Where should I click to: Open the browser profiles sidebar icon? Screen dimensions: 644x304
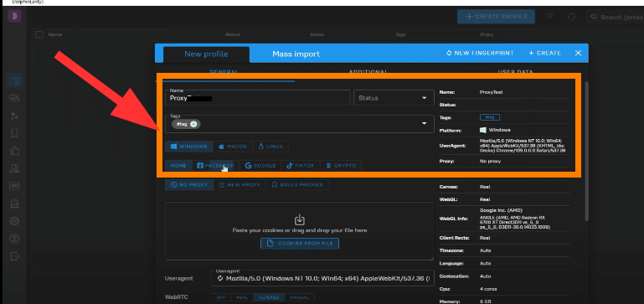point(14,80)
